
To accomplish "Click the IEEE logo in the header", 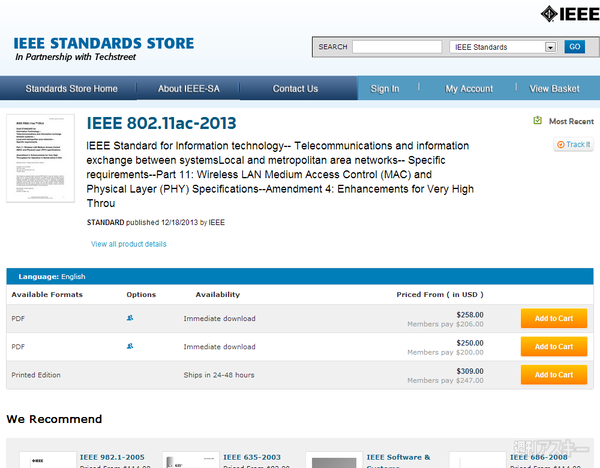I will [x=570, y=14].
